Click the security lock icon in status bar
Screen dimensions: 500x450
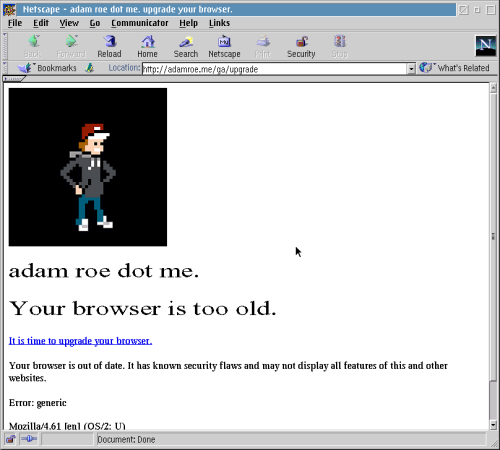point(11,439)
